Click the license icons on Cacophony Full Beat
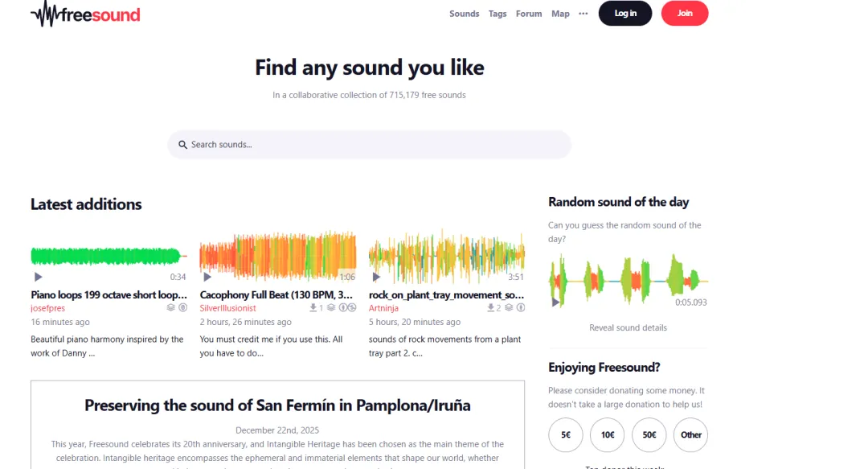The width and height of the screenshot is (868, 469). pos(347,307)
